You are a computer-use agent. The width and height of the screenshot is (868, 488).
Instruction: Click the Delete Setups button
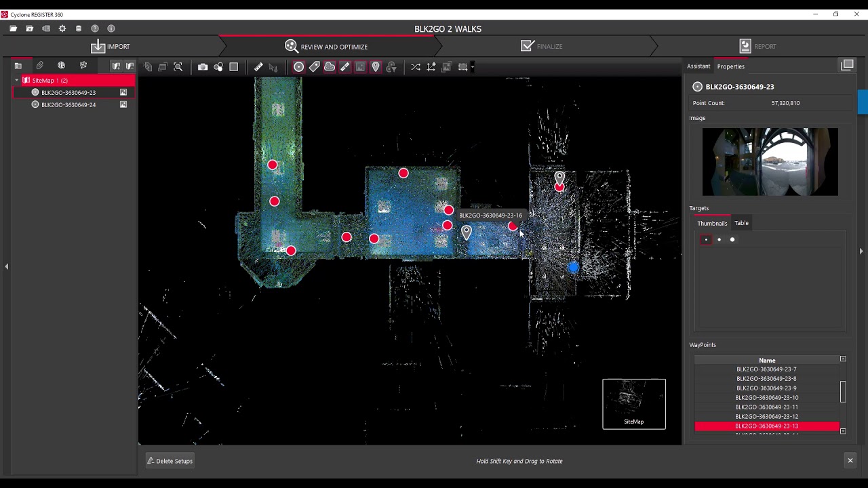pyautogui.click(x=170, y=461)
